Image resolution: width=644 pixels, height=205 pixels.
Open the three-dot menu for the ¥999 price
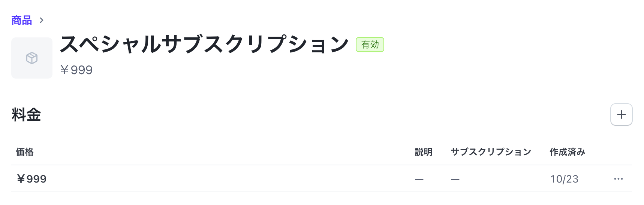(x=618, y=179)
